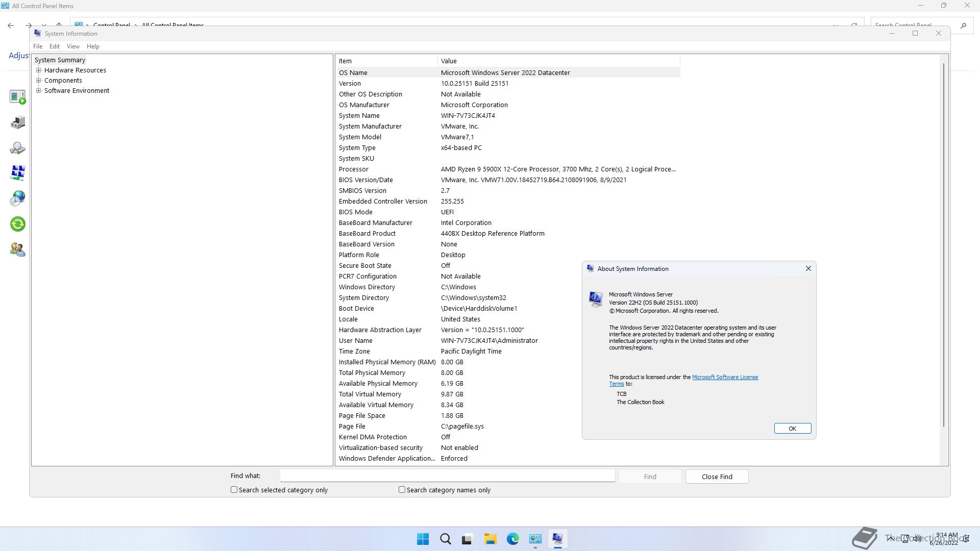Open the View menu
This screenshot has height=551, width=980.
pos(73,46)
